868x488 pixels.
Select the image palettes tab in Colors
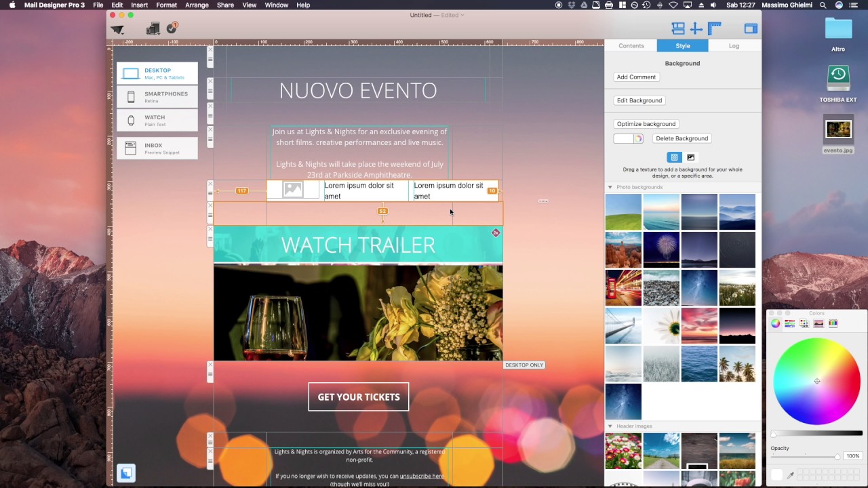[x=818, y=323]
